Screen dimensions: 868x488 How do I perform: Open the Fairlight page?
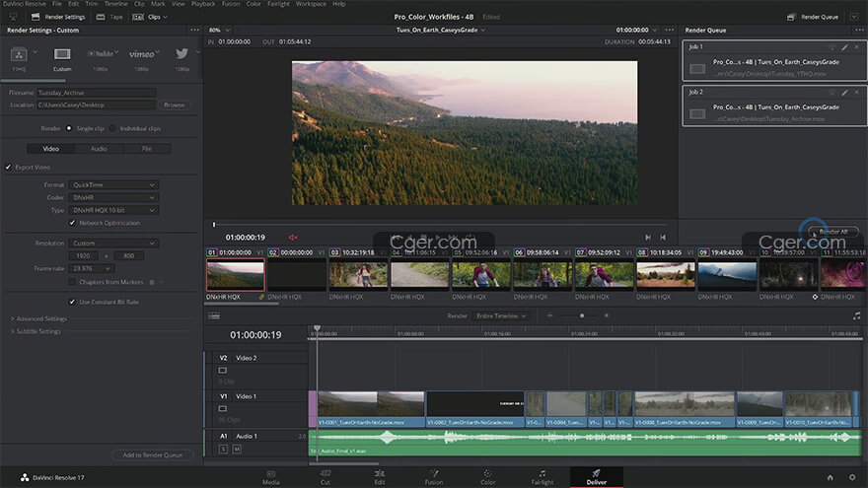[542, 477]
